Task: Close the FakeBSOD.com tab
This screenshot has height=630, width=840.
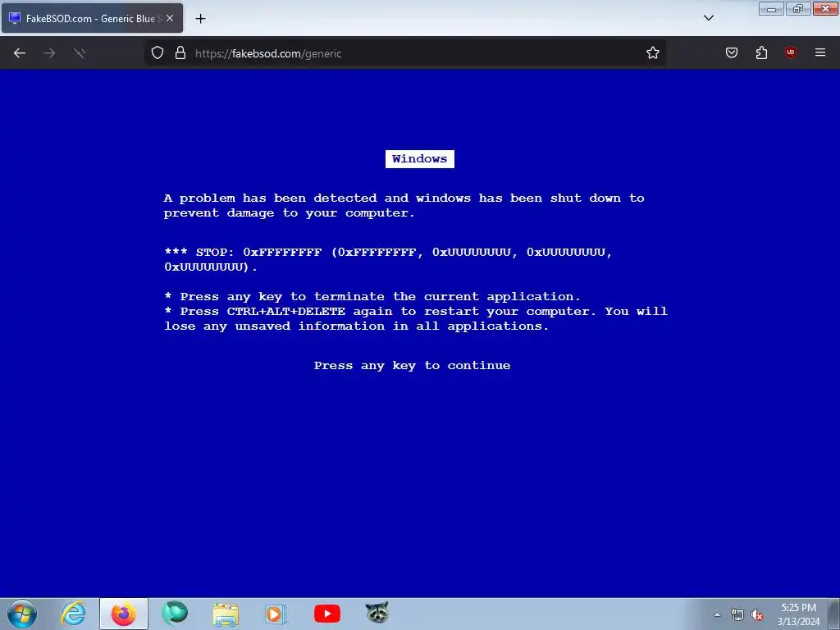Action: pos(170,18)
